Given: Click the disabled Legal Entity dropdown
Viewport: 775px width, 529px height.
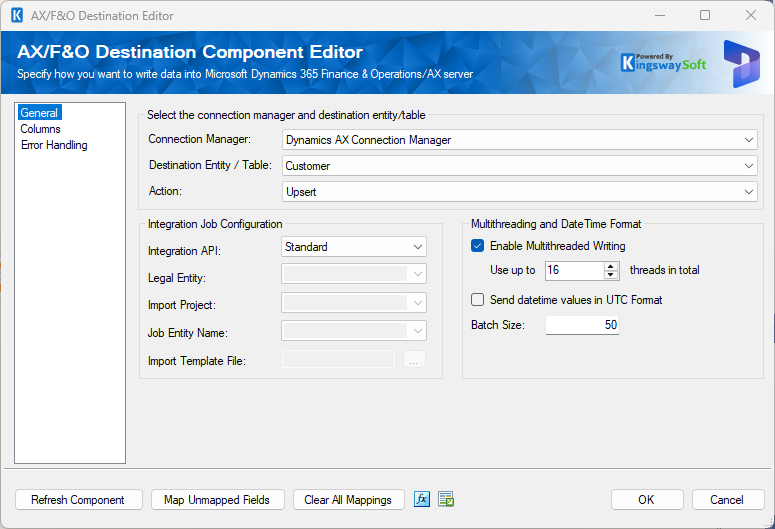Looking at the screenshot, I should (x=354, y=274).
